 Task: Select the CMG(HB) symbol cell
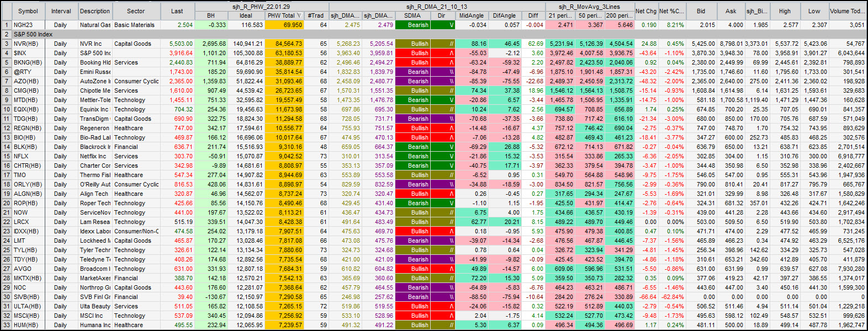point(28,90)
